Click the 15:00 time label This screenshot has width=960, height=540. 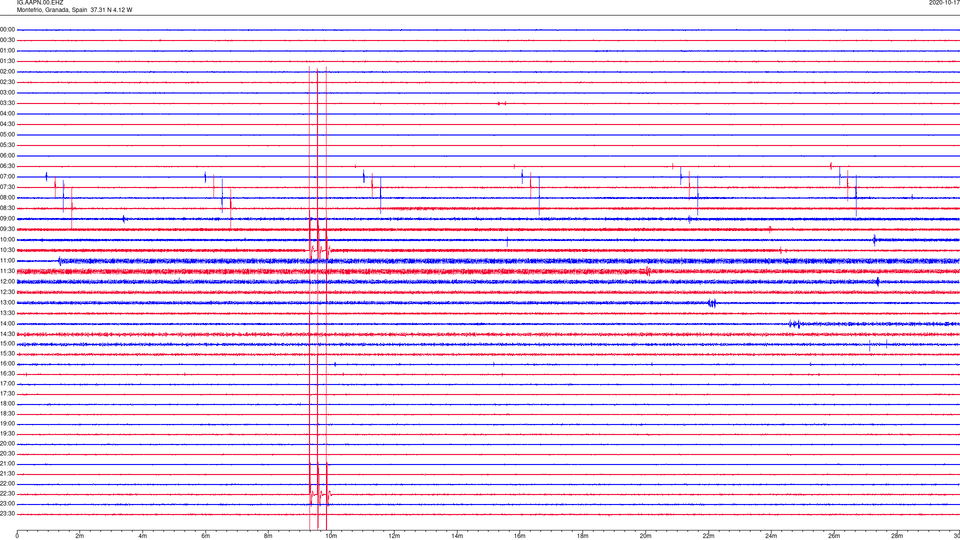[7, 343]
